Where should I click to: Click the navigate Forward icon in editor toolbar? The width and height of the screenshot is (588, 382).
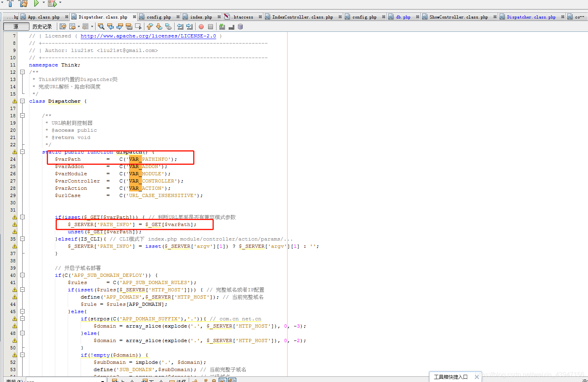click(85, 27)
